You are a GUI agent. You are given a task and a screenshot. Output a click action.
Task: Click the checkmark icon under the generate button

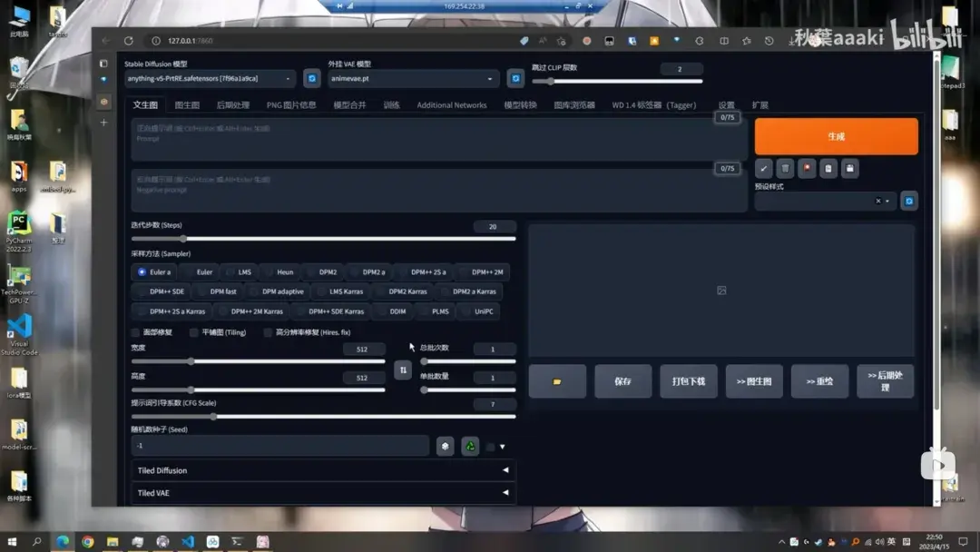[x=763, y=169]
